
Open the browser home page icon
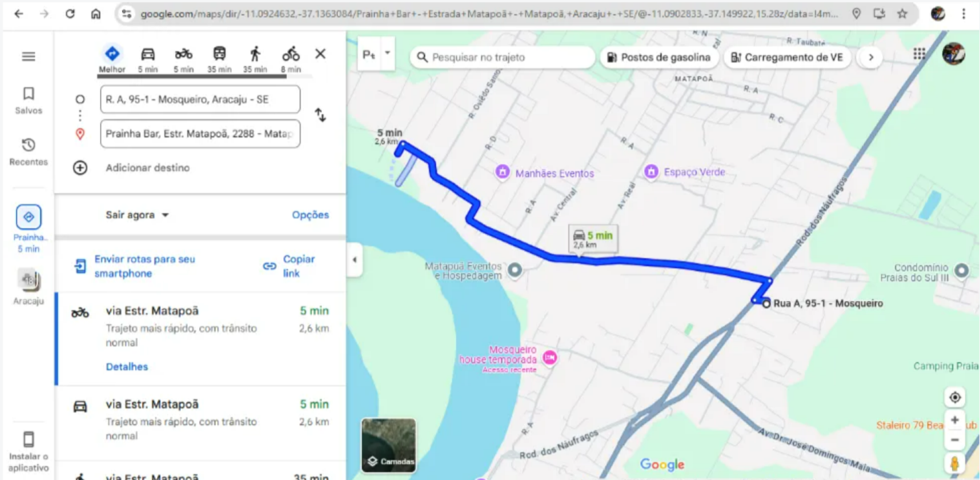tap(95, 14)
